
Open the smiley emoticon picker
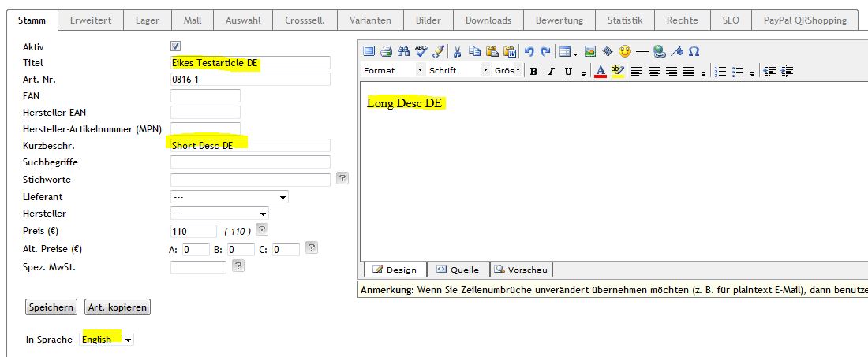625,52
